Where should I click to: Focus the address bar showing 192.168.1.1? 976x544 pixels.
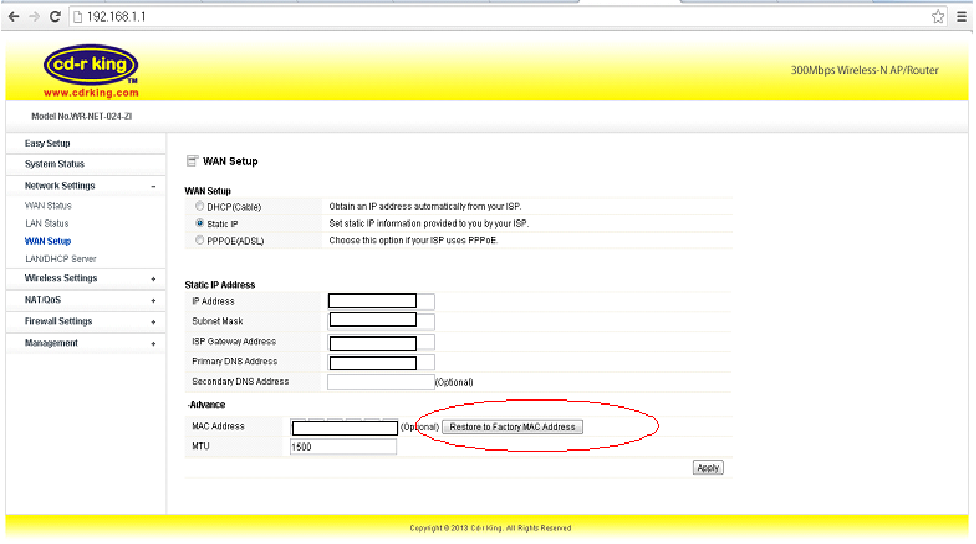coord(498,17)
